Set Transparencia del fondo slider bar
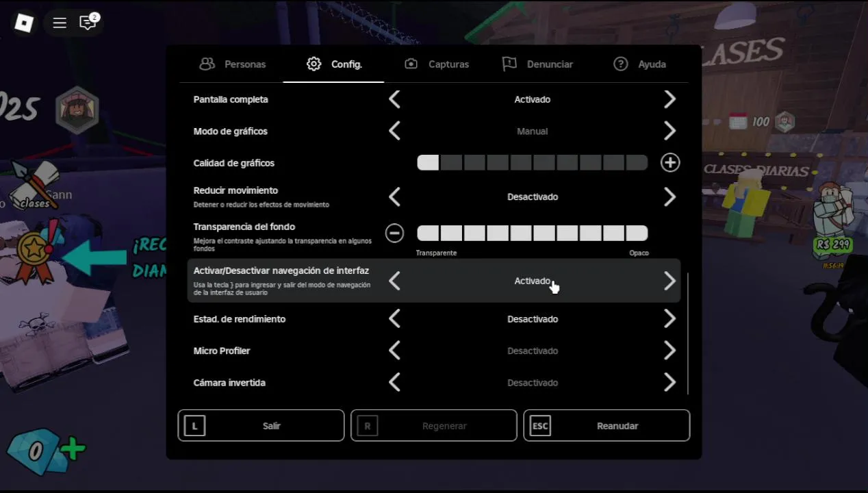This screenshot has height=493, width=868. pos(532,233)
